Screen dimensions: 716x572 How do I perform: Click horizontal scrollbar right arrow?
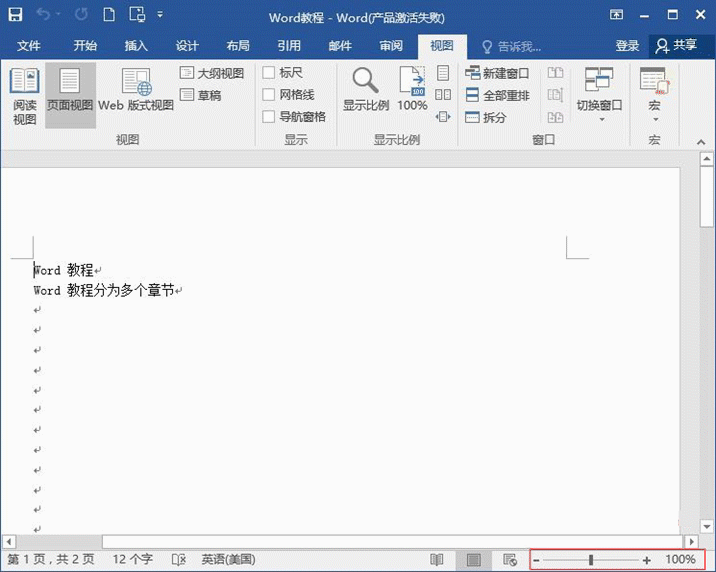click(691, 542)
